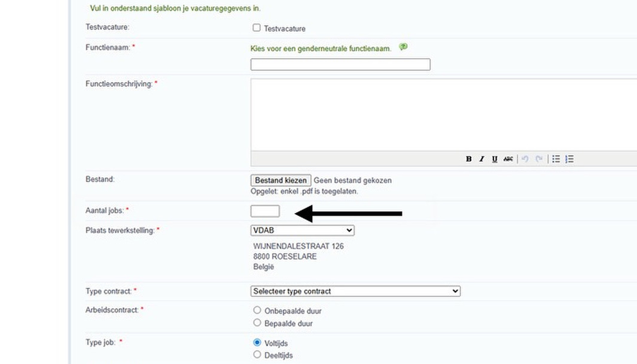Click into the Aantal jobs field
Viewport: 637px width, 364px height.
tap(265, 211)
